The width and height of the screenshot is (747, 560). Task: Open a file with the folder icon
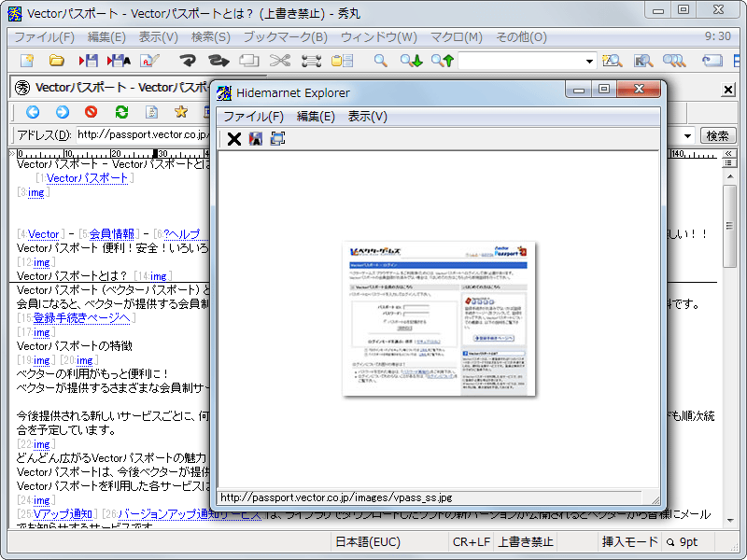[57, 61]
